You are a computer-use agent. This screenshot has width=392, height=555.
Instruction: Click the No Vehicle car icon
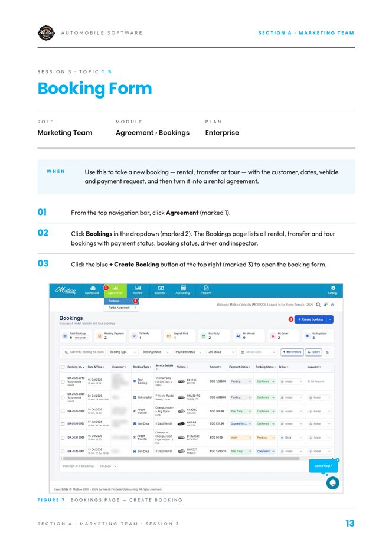pyautogui.click(x=238, y=336)
